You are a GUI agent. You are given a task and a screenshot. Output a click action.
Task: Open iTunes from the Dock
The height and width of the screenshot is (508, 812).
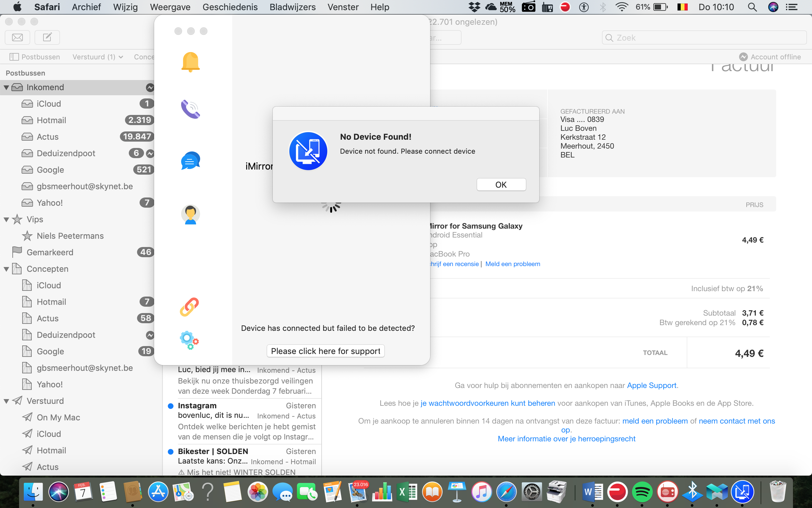pyautogui.click(x=481, y=491)
